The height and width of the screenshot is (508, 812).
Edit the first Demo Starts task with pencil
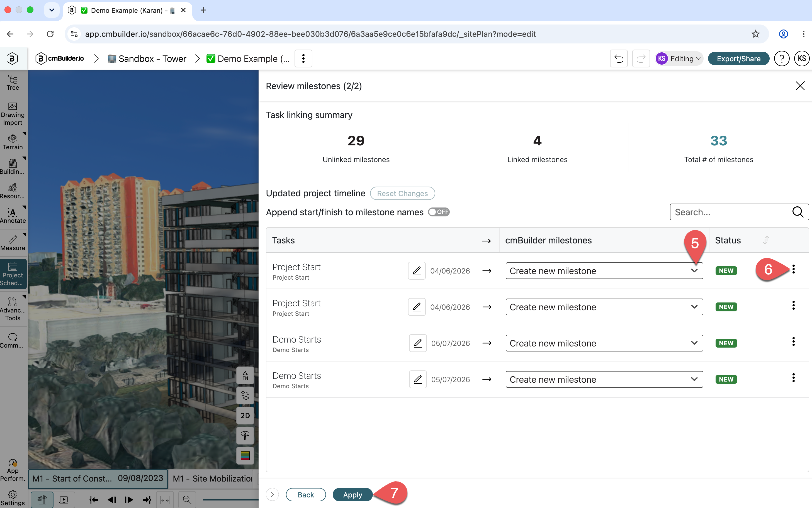tap(418, 343)
